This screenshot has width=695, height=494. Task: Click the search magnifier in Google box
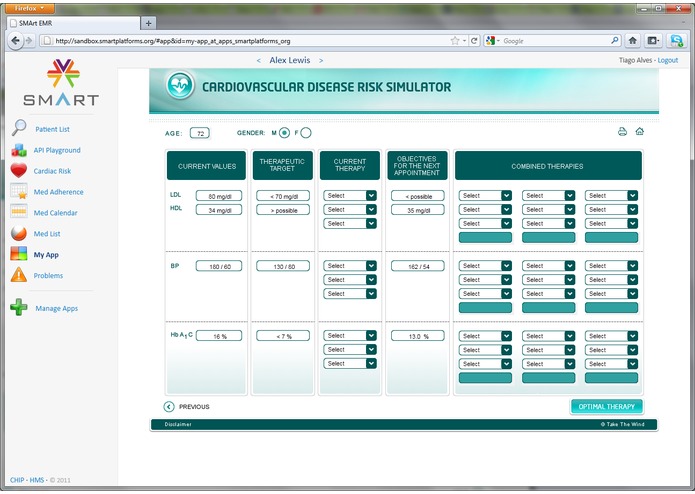[614, 40]
